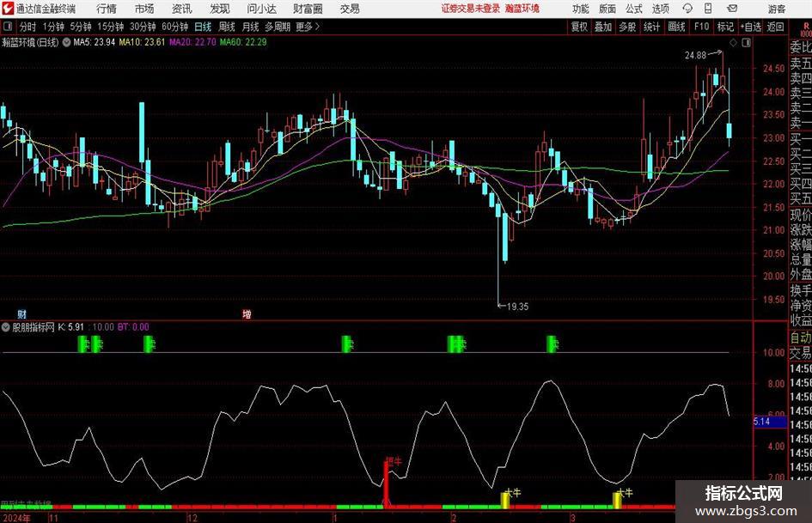Click the 多股 toolbar button

click(x=627, y=27)
